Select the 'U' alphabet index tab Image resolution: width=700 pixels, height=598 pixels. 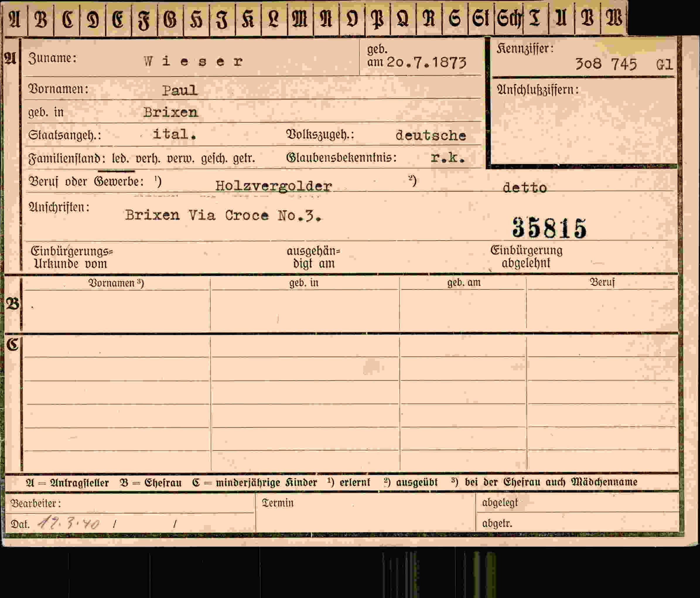[x=561, y=18]
